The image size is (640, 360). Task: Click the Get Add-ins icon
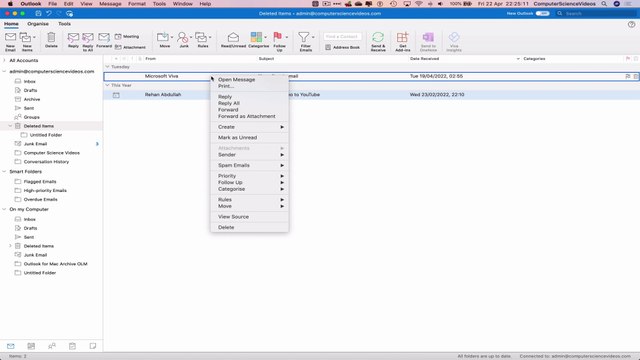pyautogui.click(x=402, y=37)
